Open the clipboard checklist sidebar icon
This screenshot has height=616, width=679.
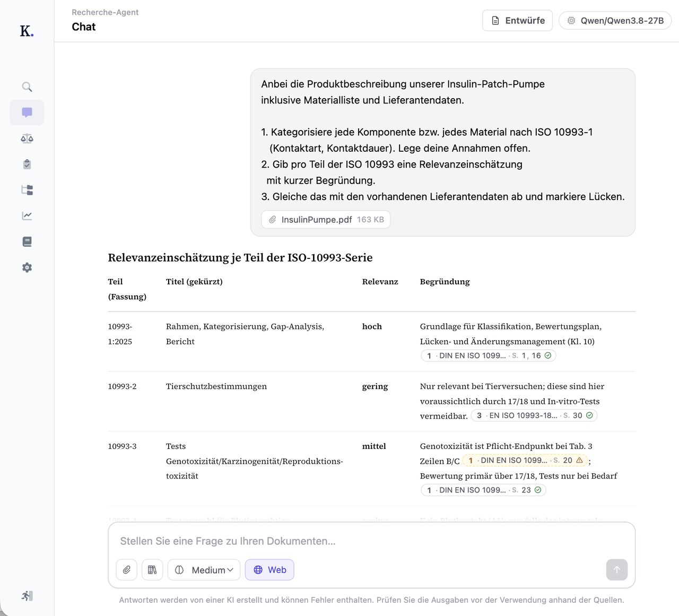tap(27, 164)
